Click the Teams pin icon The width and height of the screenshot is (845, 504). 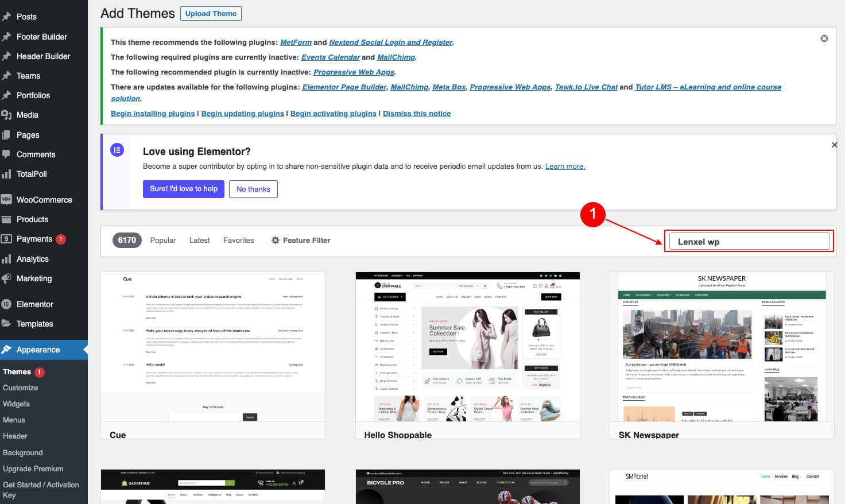coord(6,76)
